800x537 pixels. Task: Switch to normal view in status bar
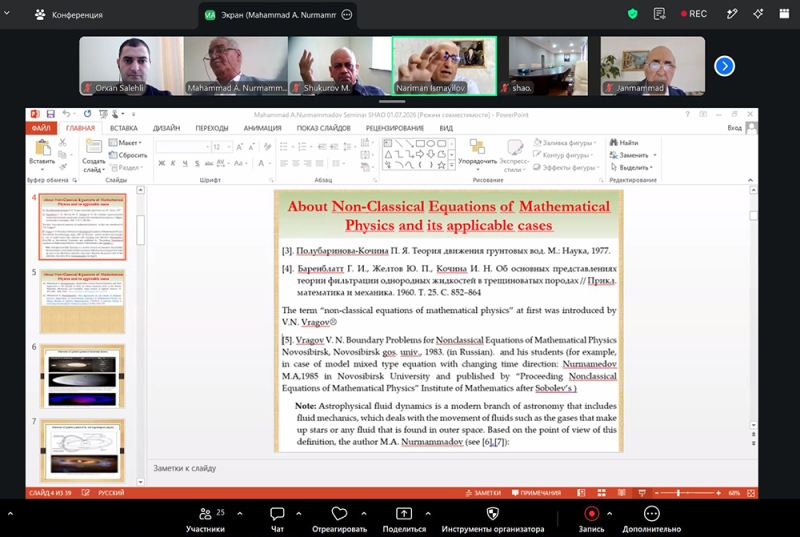(581, 493)
